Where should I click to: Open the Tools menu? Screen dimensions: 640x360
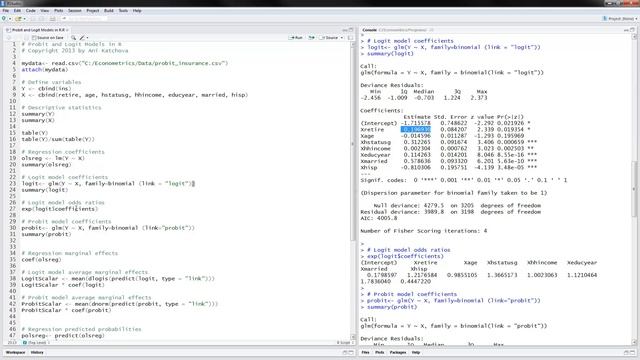pyautogui.click(x=123, y=11)
